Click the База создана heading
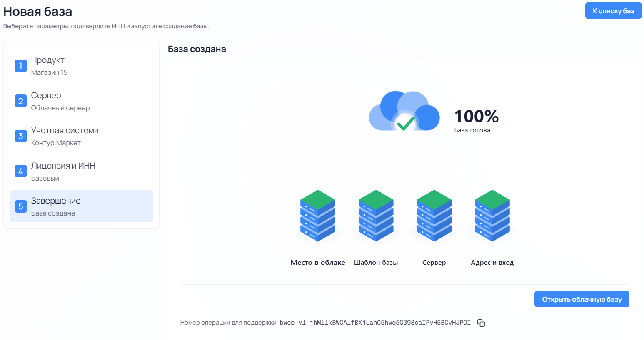This screenshot has height=340, width=644. [197, 49]
